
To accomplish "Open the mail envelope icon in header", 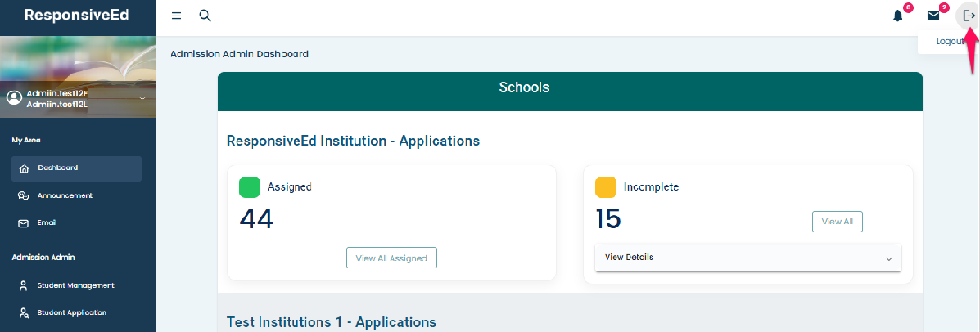I will pos(933,16).
